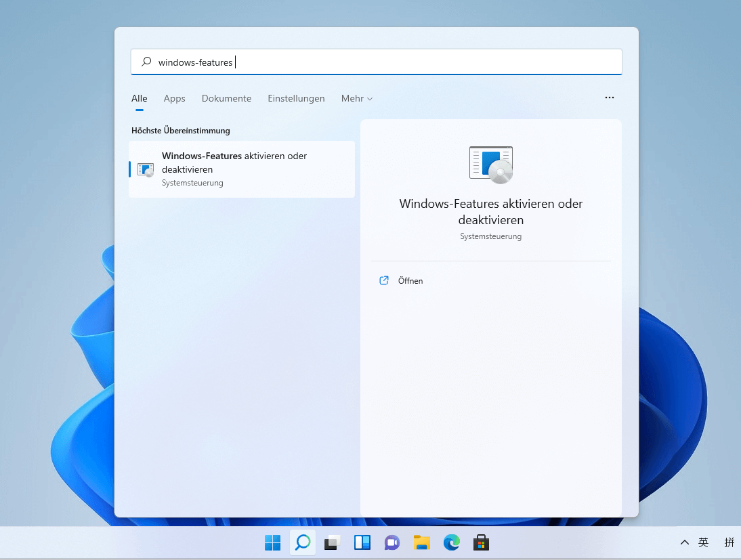Select the Alle filter tab

[140, 98]
